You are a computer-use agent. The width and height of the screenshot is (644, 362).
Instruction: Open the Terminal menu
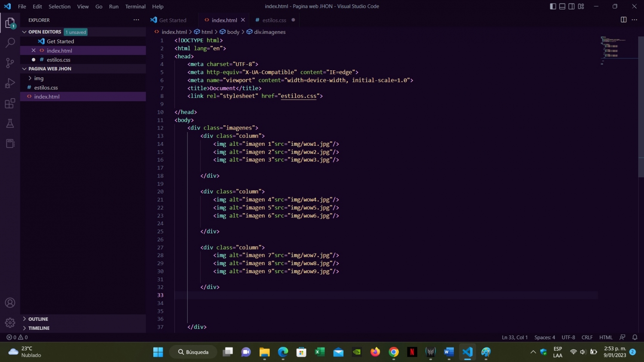click(134, 6)
